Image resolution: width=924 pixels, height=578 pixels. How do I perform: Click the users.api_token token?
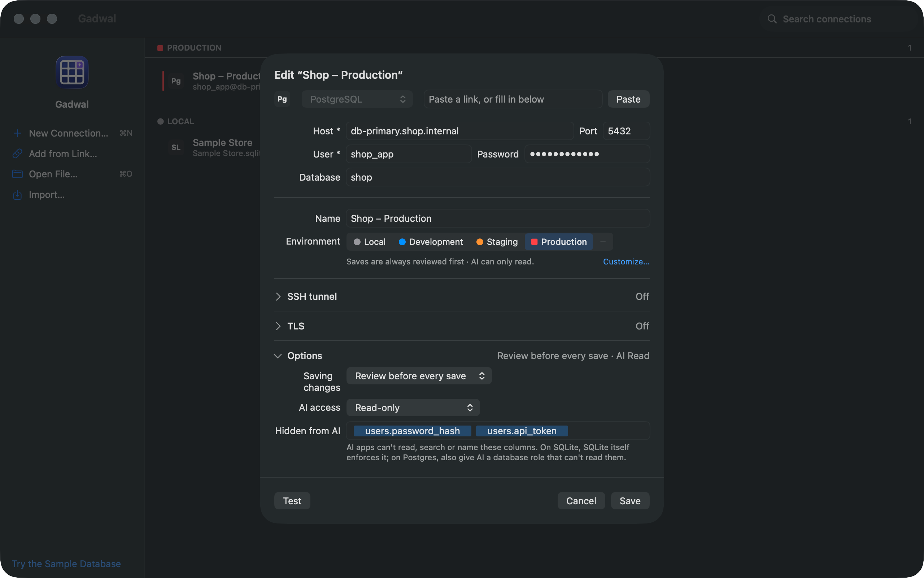[x=522, y=431]
